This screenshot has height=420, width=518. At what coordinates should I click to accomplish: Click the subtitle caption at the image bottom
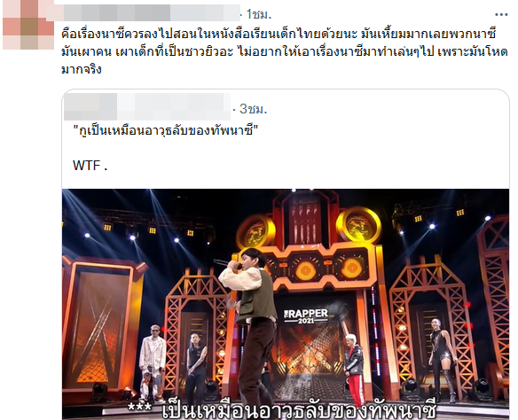click(282, 410)
